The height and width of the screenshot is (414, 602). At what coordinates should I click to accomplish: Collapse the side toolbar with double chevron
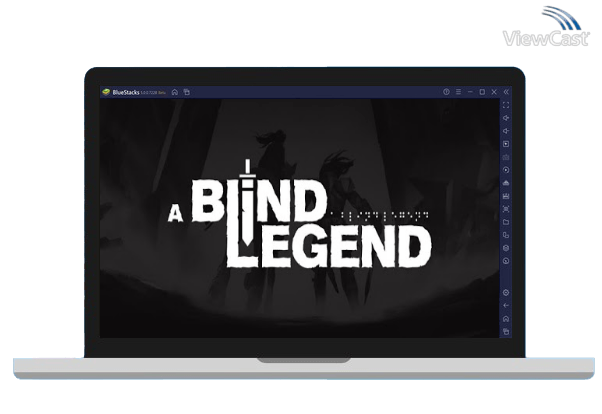(x=506, y=92)
